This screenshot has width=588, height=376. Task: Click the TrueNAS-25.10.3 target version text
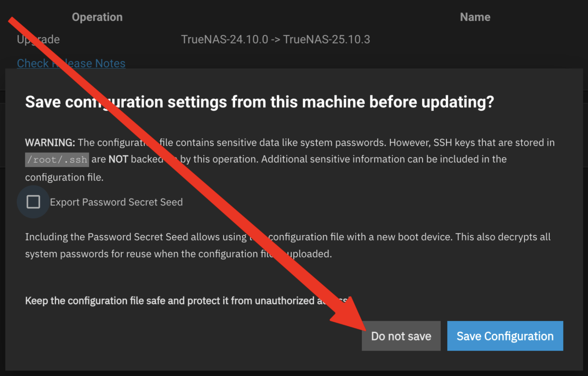point(326,40)
